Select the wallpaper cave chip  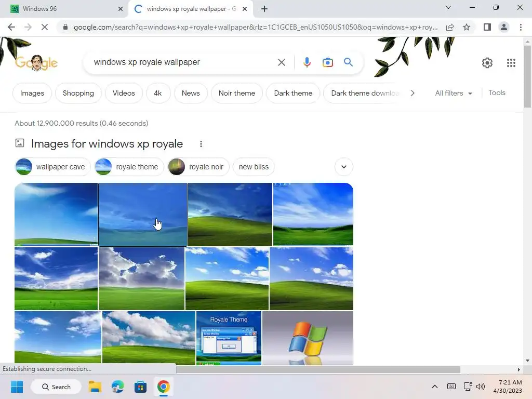pos(52,167)
